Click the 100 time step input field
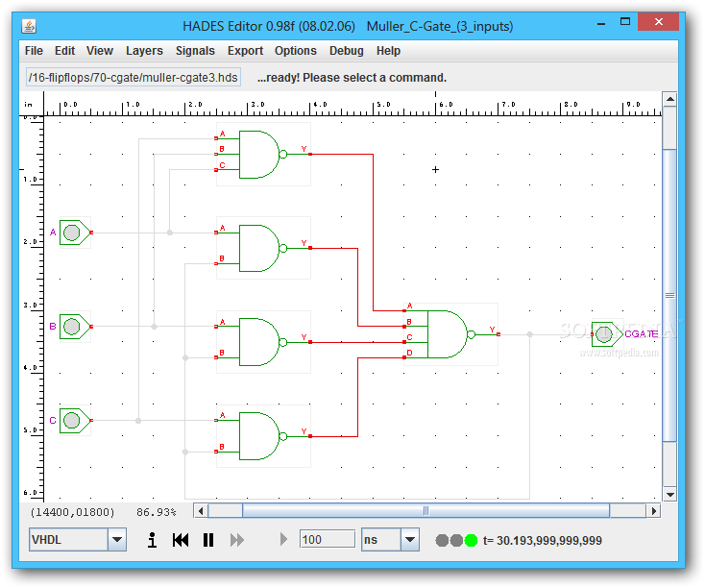This screenshot has width=705, height=588. point(328,539)
